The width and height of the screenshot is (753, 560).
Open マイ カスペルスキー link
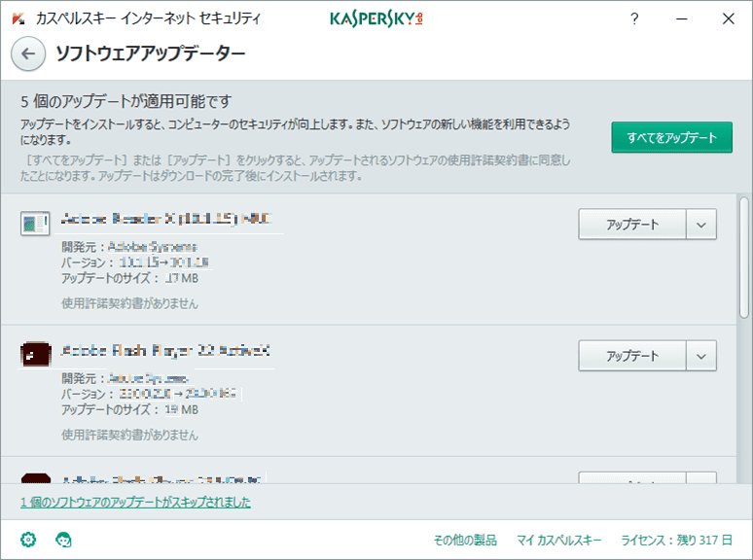(559, 540)
